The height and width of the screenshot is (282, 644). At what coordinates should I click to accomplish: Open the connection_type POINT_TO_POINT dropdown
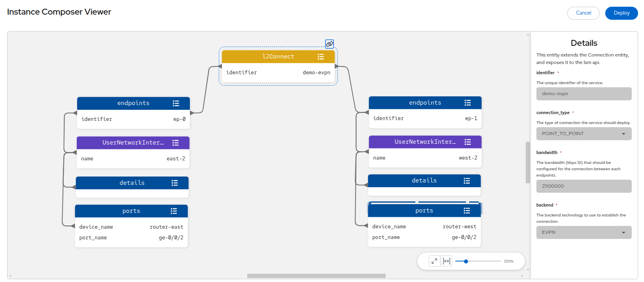pos(584,133)
